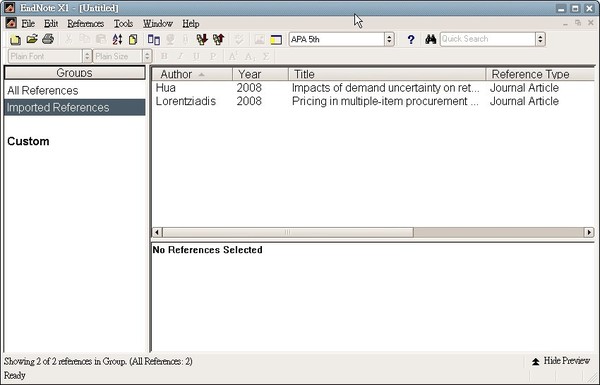Open the Quick Search dropdown arrow
600x385 pixels.
(x=540, y=39)
